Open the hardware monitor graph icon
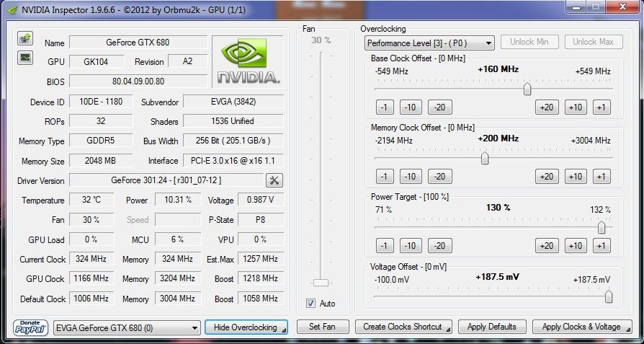644x344 pixels. (x=25, y=58)
